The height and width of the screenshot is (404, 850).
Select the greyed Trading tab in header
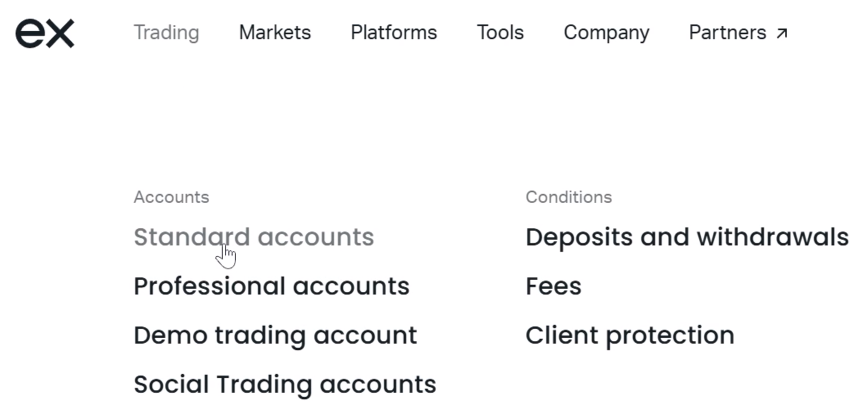166,33
